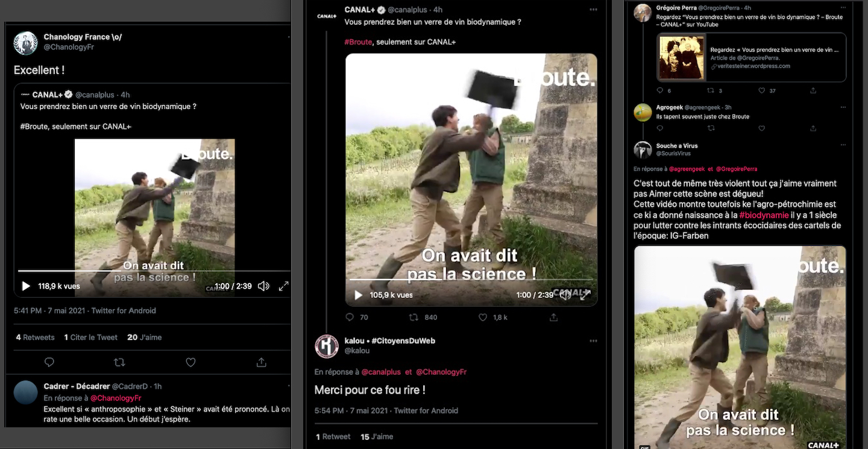The image size is (868, 449).
Task: Share the Chanology France tweet
Action: pos(261,362)
